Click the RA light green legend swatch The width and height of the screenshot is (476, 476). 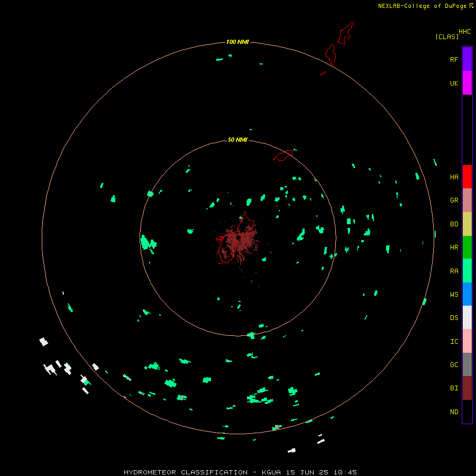[467, 271]
